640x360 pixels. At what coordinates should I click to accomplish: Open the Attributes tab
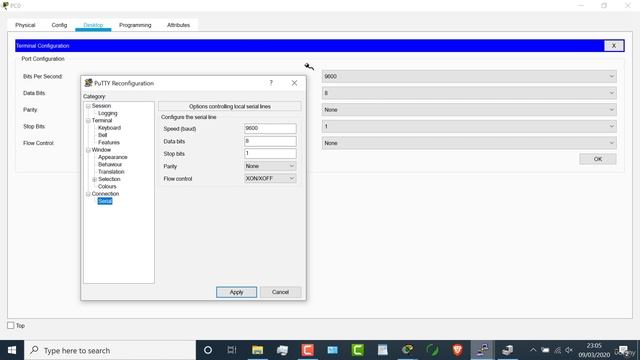pyautogui.click(x=178, y=25)
